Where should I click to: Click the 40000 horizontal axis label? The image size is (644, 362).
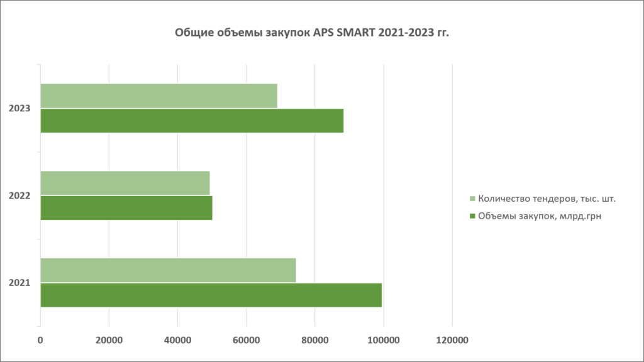(177, 341)
